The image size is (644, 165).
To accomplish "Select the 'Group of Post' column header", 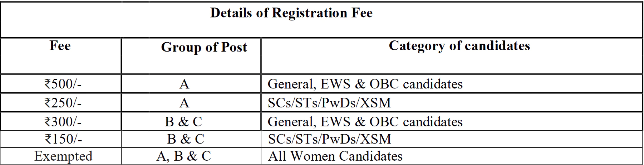I will point(204,47).
